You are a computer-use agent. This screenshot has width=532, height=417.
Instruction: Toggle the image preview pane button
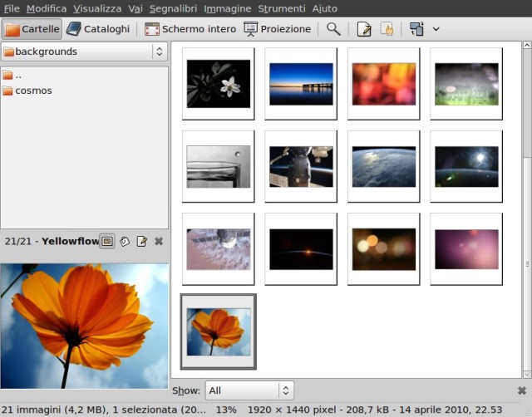106,242
